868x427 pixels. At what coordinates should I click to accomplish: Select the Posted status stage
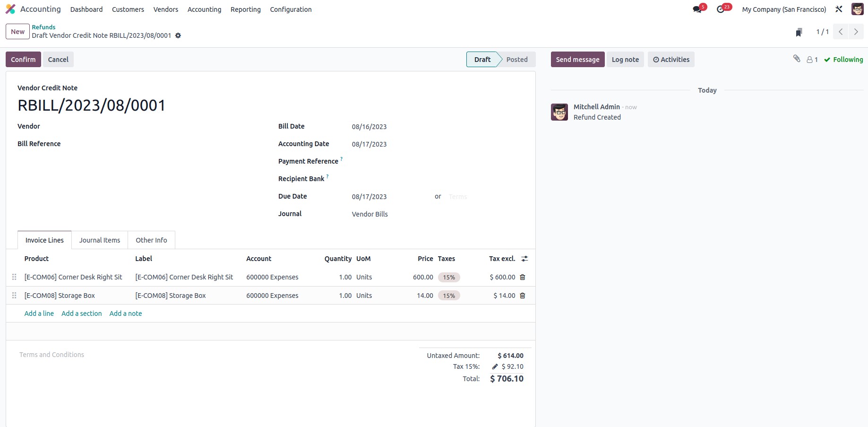(x=517, y=60)
